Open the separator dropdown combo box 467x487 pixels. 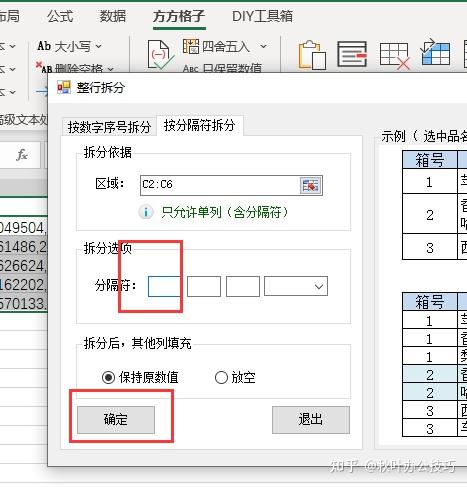point(296,286)
